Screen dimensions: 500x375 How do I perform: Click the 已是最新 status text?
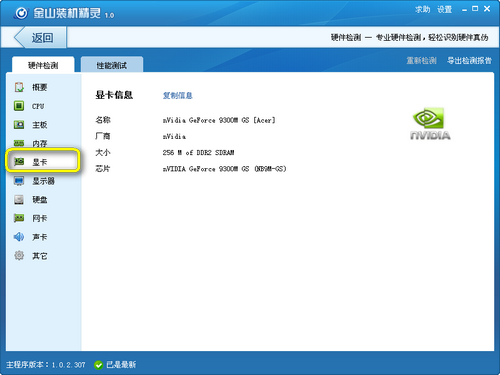[x=121, y=365]
